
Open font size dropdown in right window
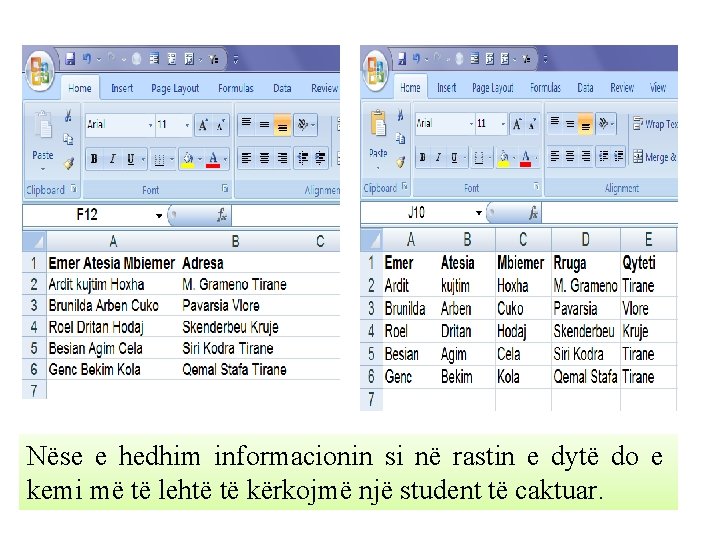coord(503,124)
